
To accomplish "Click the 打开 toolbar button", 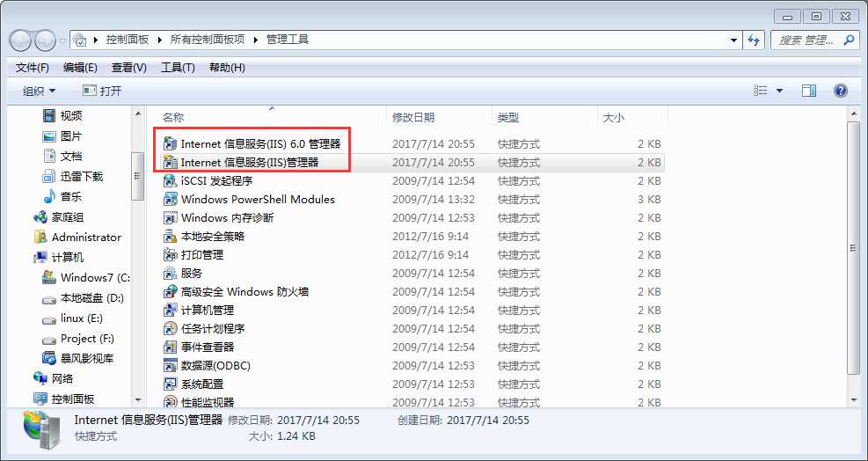I will tap(102, 91).
